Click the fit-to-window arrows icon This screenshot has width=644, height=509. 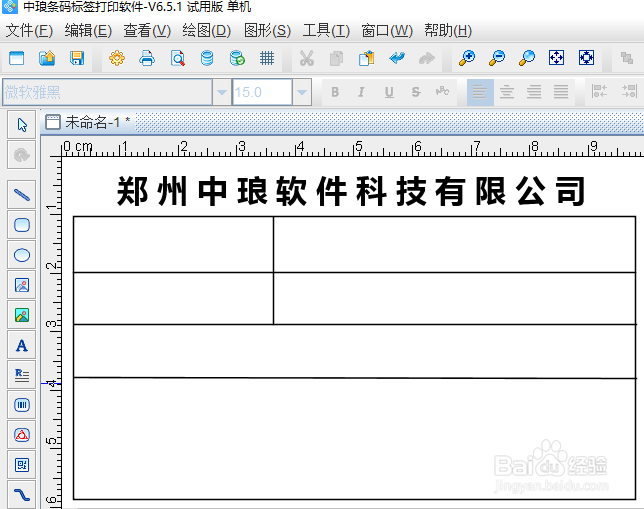point(557,58)
